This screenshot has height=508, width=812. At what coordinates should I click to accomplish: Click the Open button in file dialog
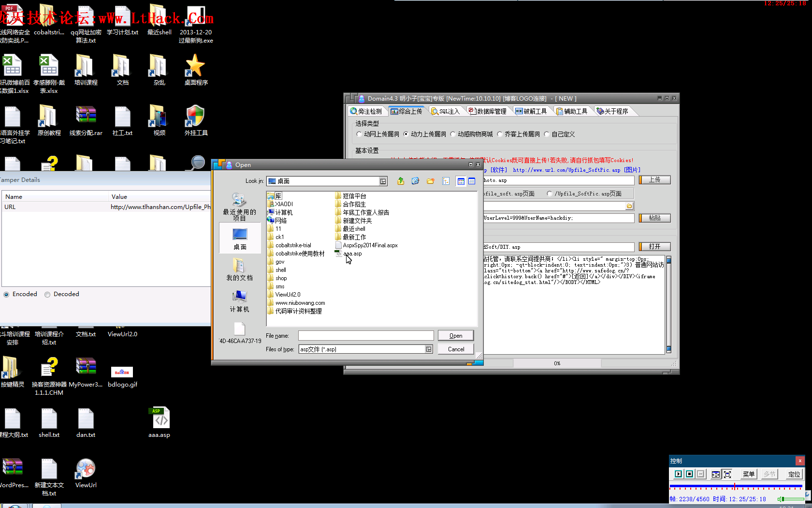[x=456, y=335]
